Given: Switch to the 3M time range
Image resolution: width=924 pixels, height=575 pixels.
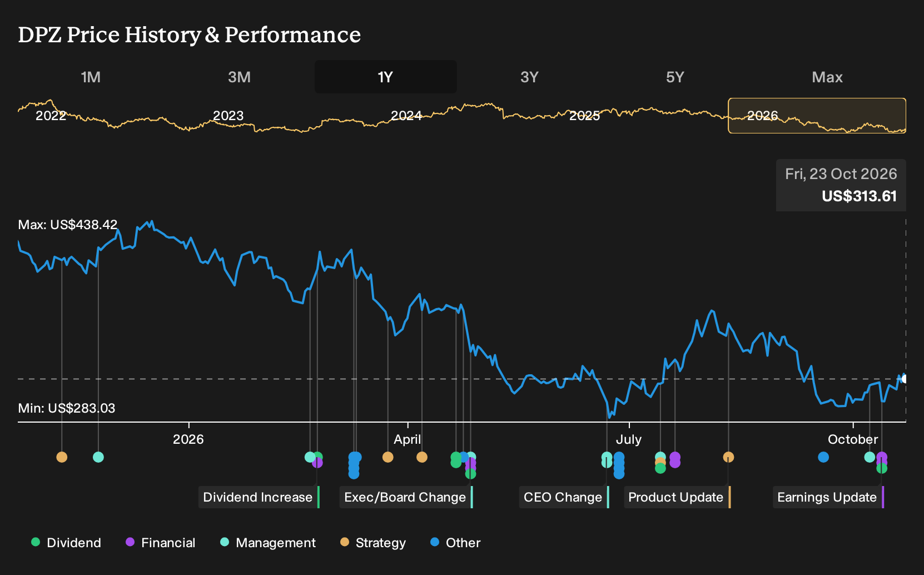Looking at the screenshot, I should coord(239,77).
